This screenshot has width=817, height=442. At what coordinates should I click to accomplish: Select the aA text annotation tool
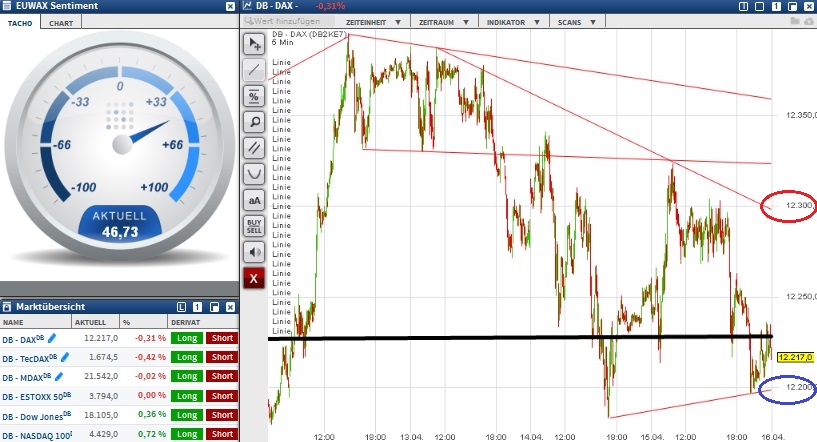[x=254, y=200]
